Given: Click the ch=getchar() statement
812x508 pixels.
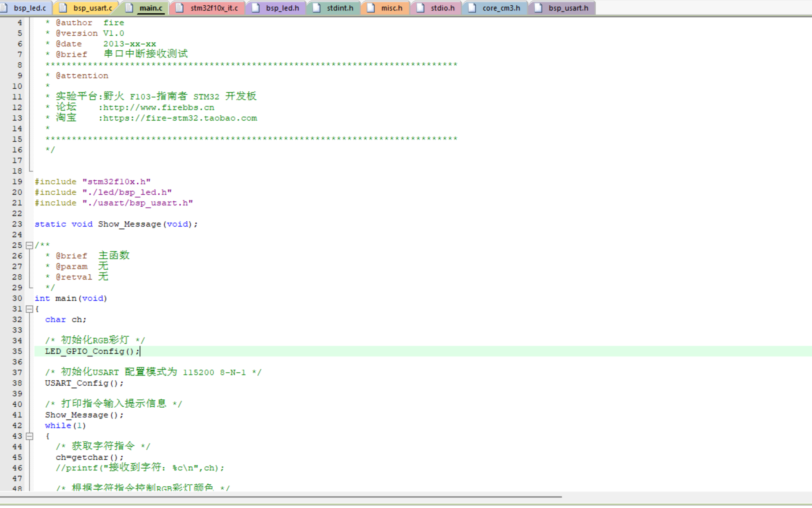Looking at the screenshot, I should [x=89, y=457].
